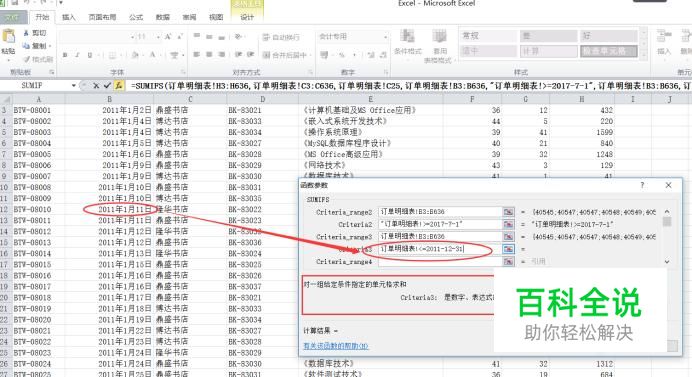692x377 pixels.
Task: Click the Criteria_range4 input field
Action: point(440,262)
